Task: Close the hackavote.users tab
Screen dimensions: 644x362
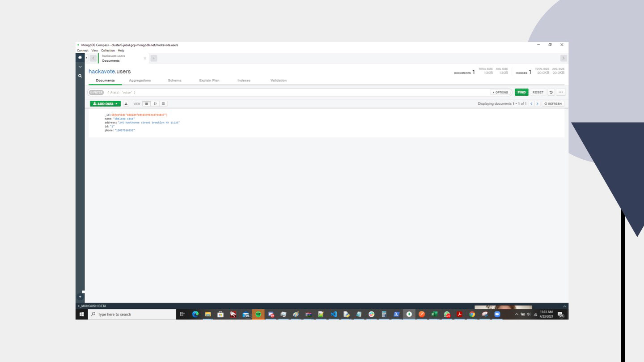Action: point(145,58)
